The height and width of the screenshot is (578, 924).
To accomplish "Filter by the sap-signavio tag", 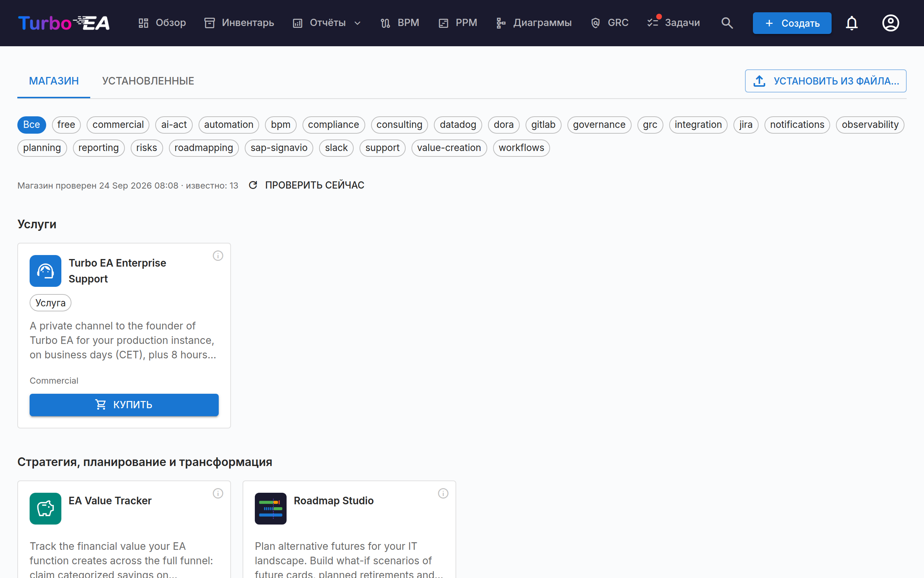I will 279,148.
